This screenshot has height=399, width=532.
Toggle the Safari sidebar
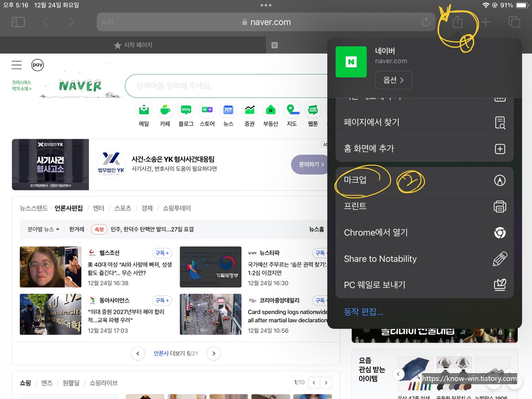(x=18, y=22)
